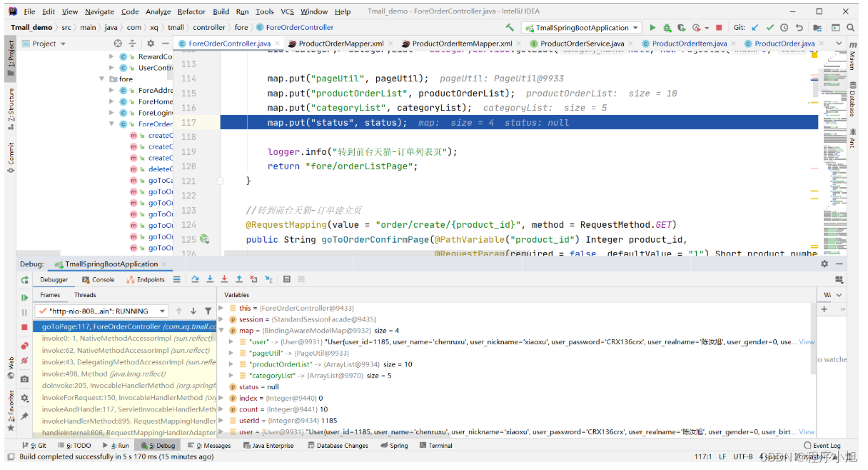This screenshot has width=868, height=470.
Task: Open the VCS menu
Action: pos(287,11)
